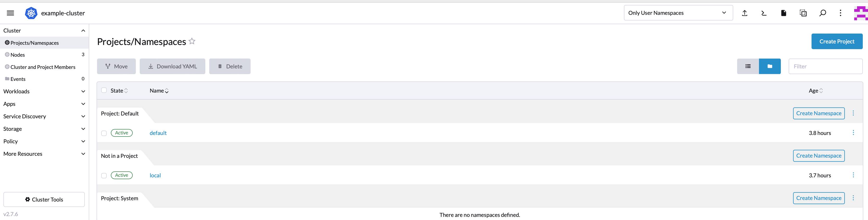The width and height of the screenshot is (868, 220).
Task: Check the checkbox for the default namespace
Action: pos(104,133)
